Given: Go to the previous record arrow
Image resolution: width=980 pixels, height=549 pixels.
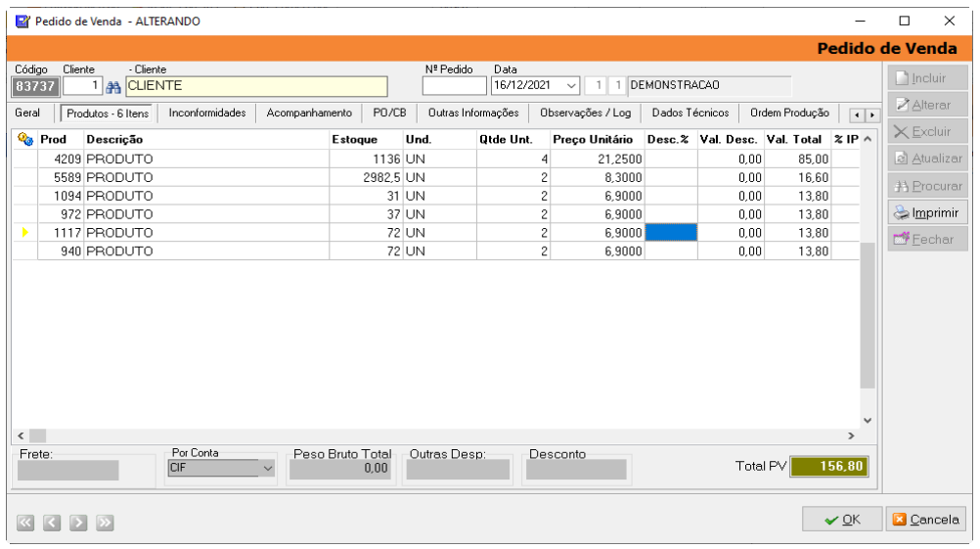Looking at the screenshot, I should pos(53,523).
